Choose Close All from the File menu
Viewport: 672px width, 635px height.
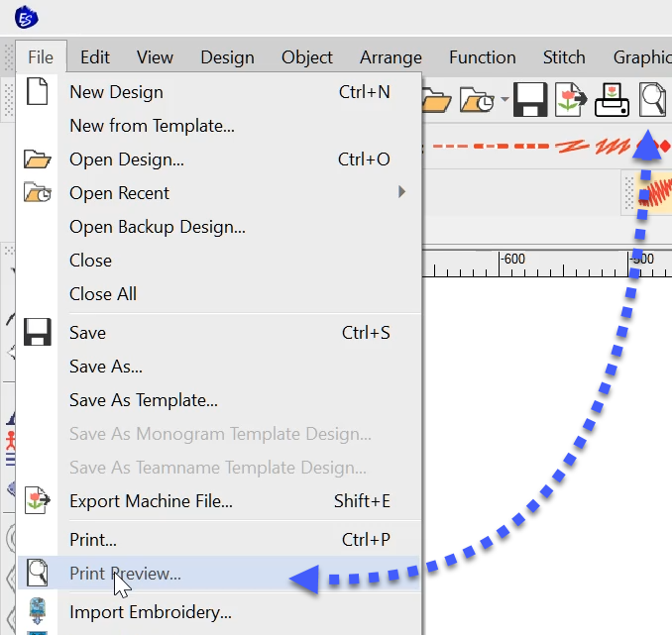click(x=103, y=294)
